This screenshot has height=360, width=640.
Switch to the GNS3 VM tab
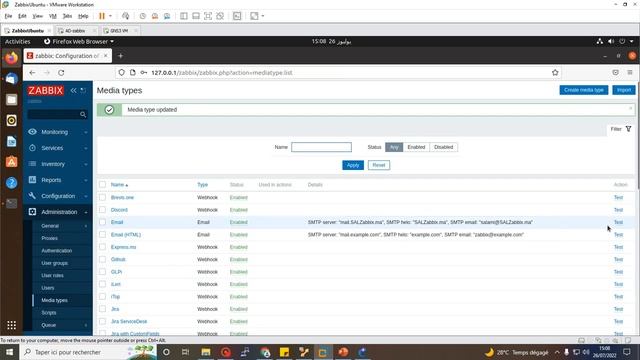tap(119, 31)
